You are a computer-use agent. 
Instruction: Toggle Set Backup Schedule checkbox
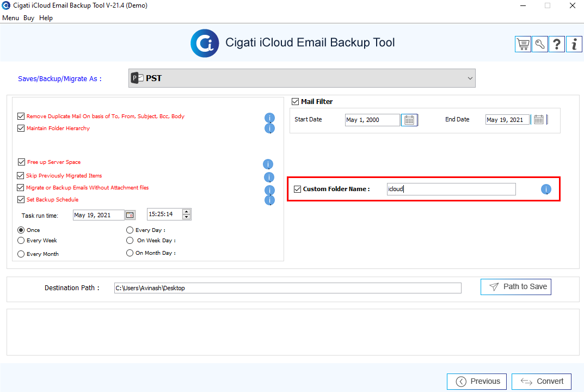(x=21, y=199)
